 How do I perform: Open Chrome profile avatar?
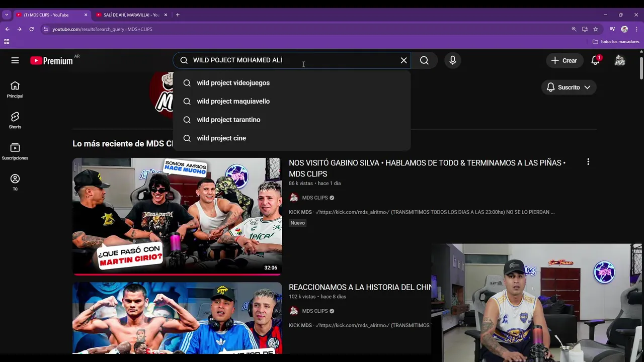pos(624,29)
